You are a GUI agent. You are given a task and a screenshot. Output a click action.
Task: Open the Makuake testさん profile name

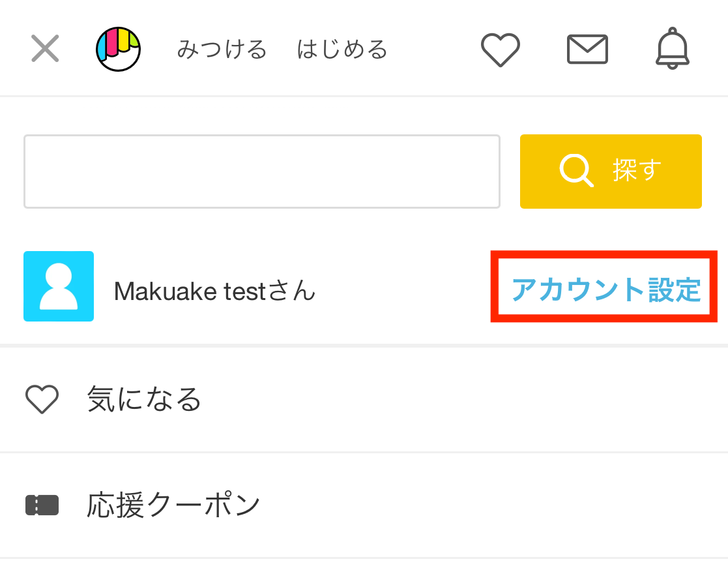[214, 292]
